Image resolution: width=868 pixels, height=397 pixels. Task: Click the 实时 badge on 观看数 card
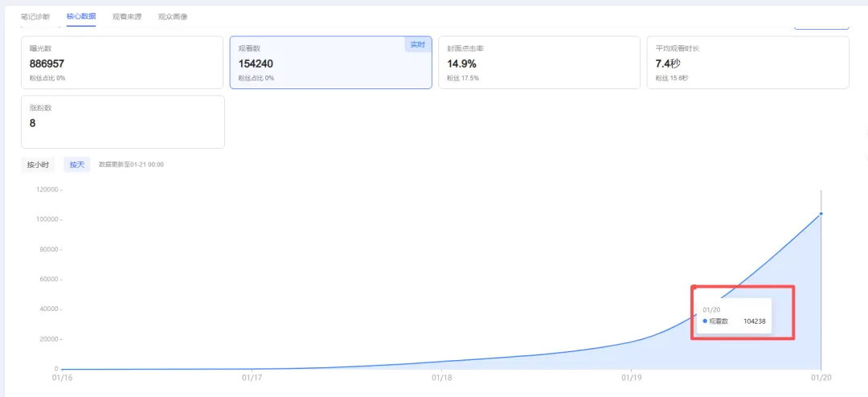(418, 45)
